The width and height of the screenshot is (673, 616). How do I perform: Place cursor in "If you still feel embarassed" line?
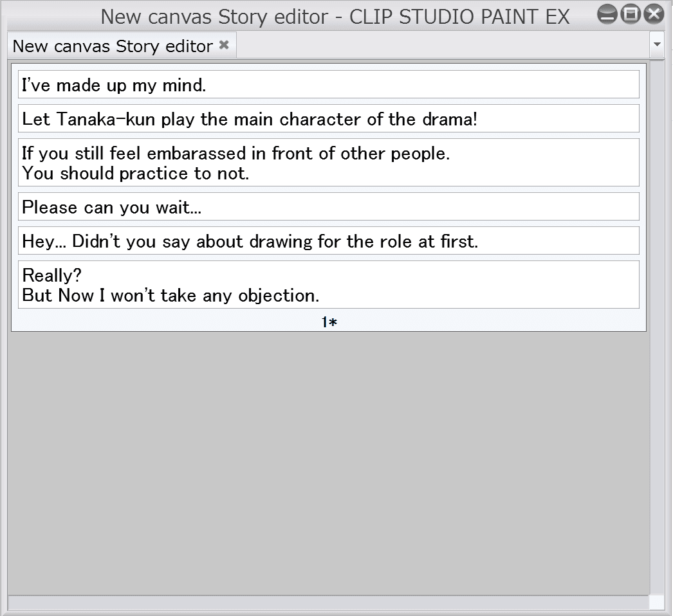235,154
